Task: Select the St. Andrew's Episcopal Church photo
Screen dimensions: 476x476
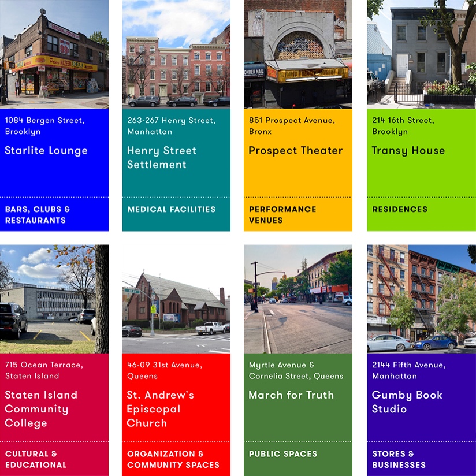Action: (176, 299)
